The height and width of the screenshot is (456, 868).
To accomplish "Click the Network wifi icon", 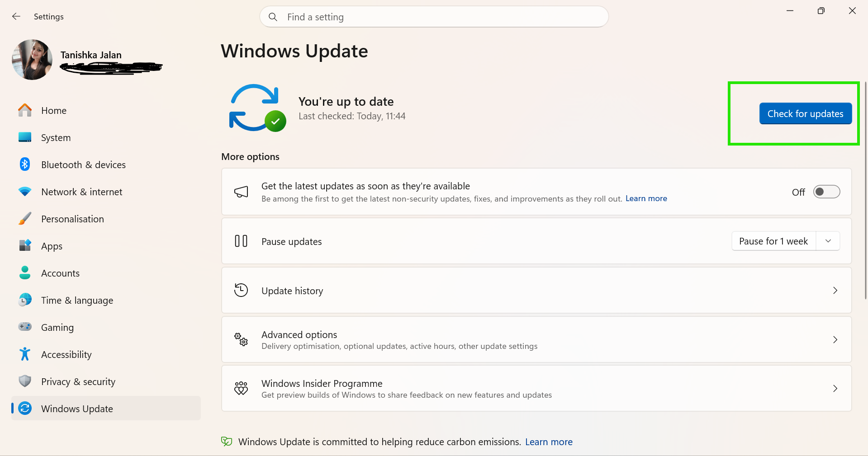I will coord(25,192).
